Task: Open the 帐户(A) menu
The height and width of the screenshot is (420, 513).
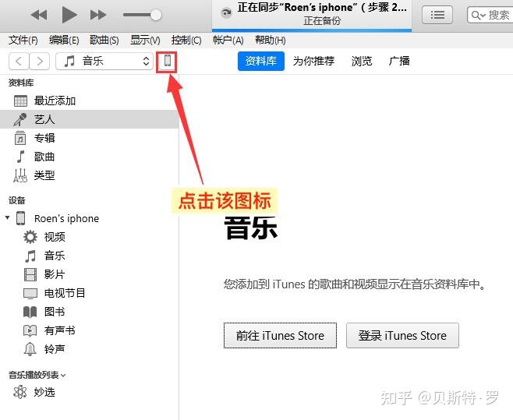Action: pyautogui.click(x=228, y=41)
